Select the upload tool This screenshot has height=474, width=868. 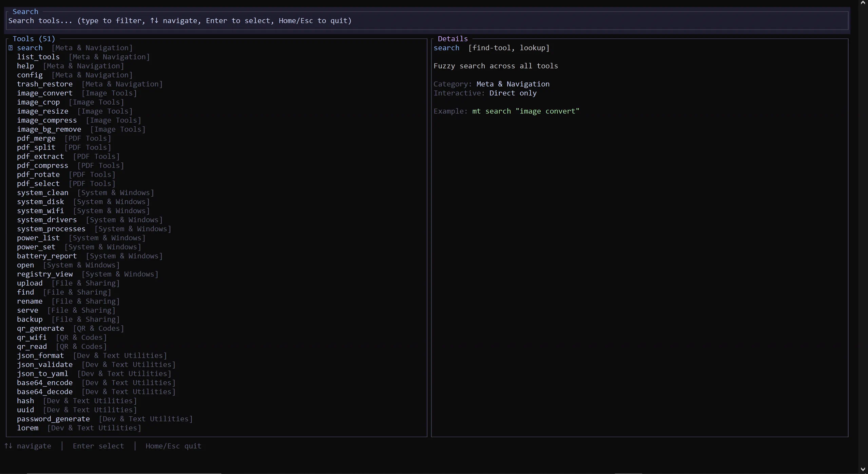(x=216, y=284)
